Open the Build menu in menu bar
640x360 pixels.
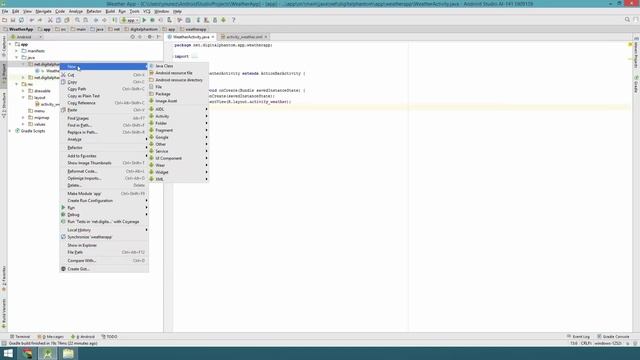(x=110, y=11)
